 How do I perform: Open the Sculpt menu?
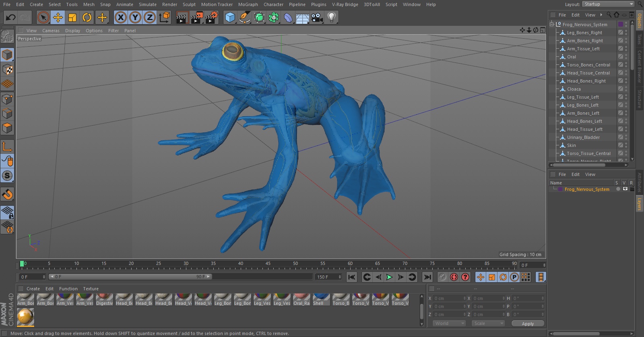189,4
